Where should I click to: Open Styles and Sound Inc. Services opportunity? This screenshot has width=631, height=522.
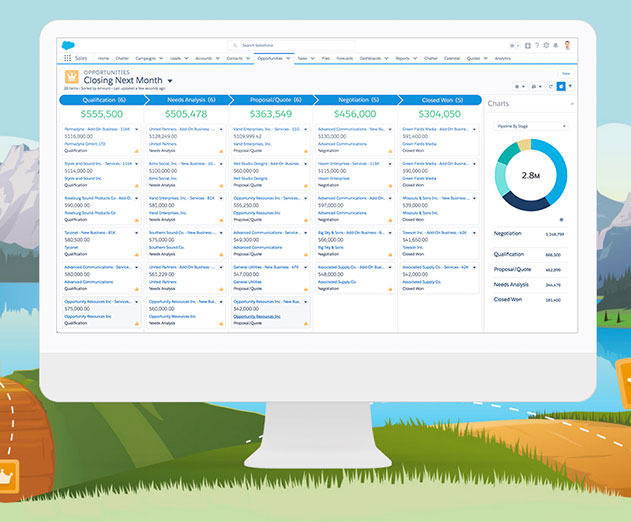[x=98, y=164]
